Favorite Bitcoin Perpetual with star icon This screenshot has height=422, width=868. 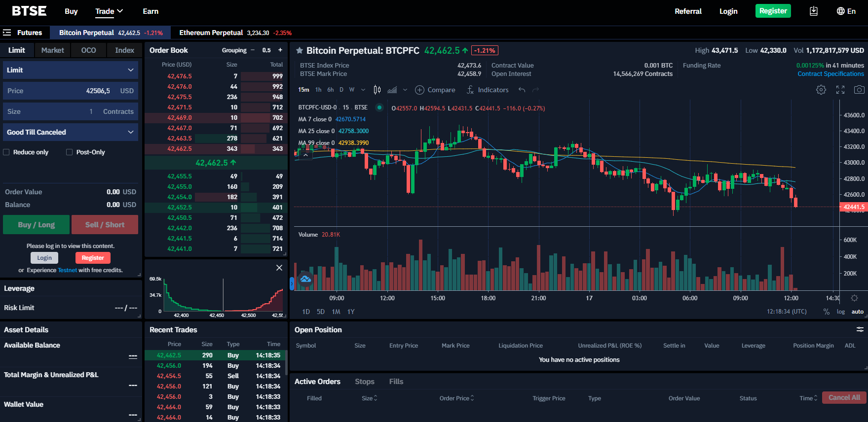(299, 51)
